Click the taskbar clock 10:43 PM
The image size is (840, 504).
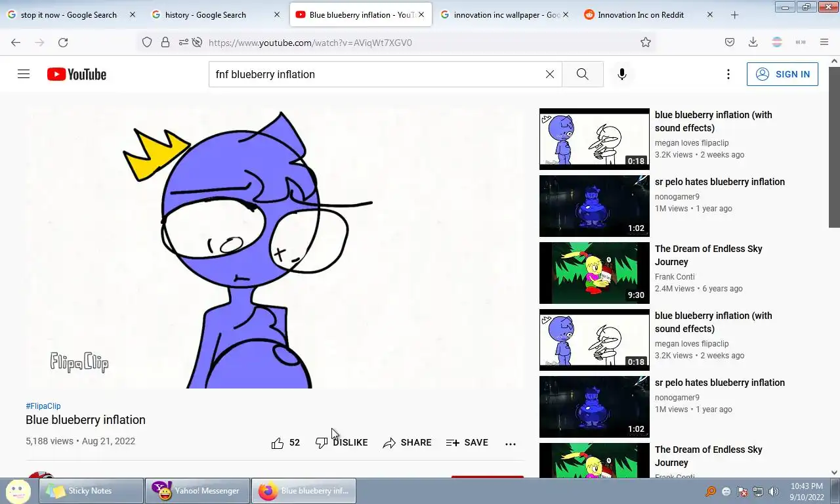pos(807,492)
